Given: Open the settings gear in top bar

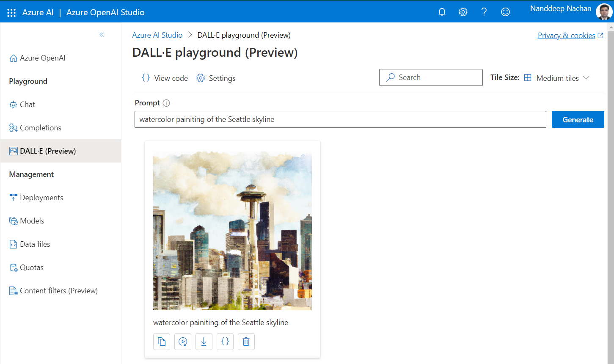Looking at the screenshot, I should 463,12.
